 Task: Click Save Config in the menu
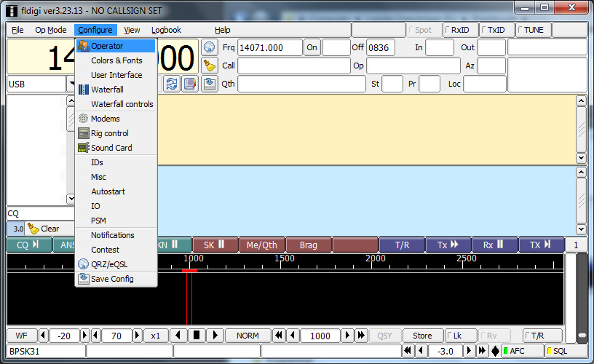[x=111, y=279]
